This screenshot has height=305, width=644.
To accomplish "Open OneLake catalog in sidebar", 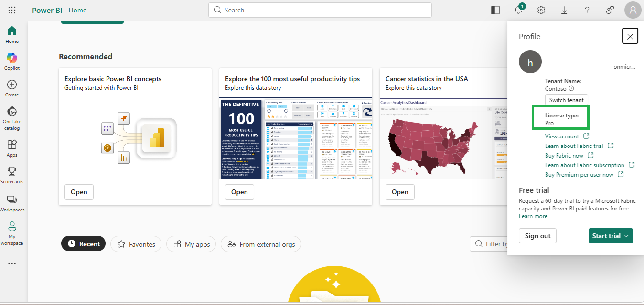I will click(12, 118).
